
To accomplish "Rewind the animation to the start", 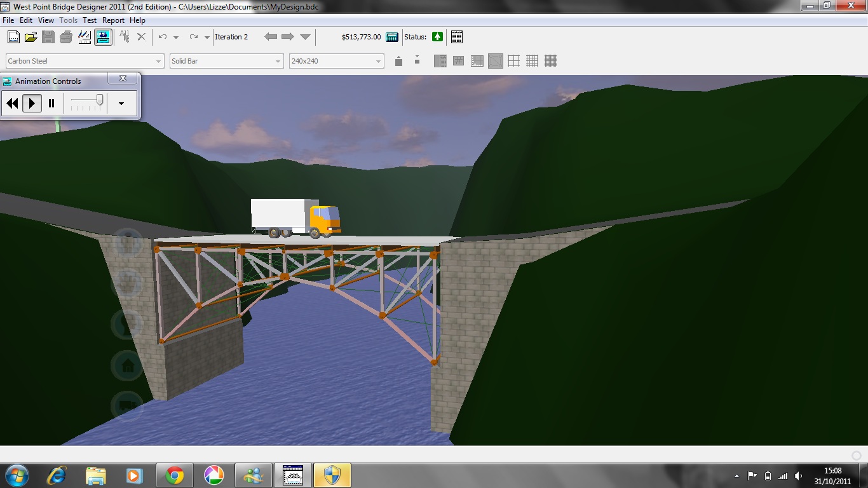I will 12,103.
